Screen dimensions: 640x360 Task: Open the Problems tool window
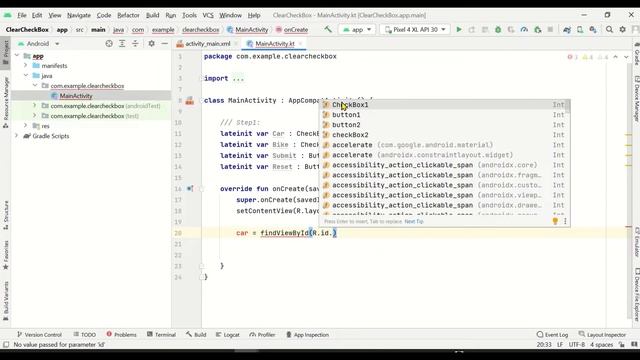[x=122, y=335]
